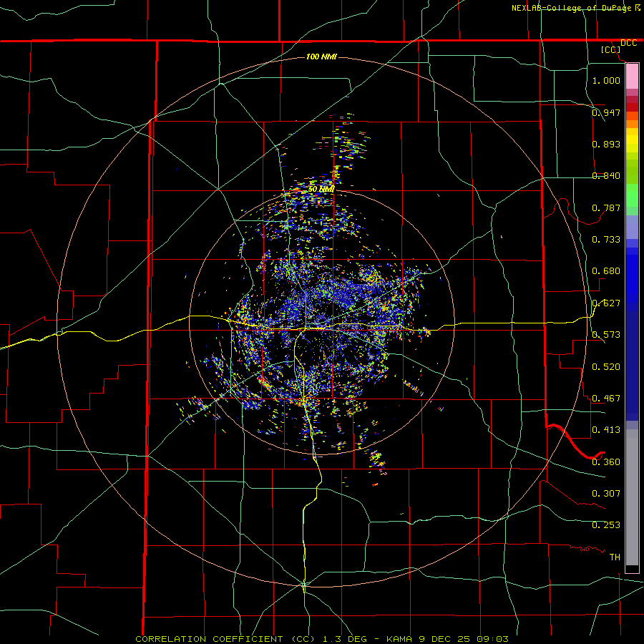Select the 0.520 scale value
Screen dimensions: 644x644
(606, 367)
